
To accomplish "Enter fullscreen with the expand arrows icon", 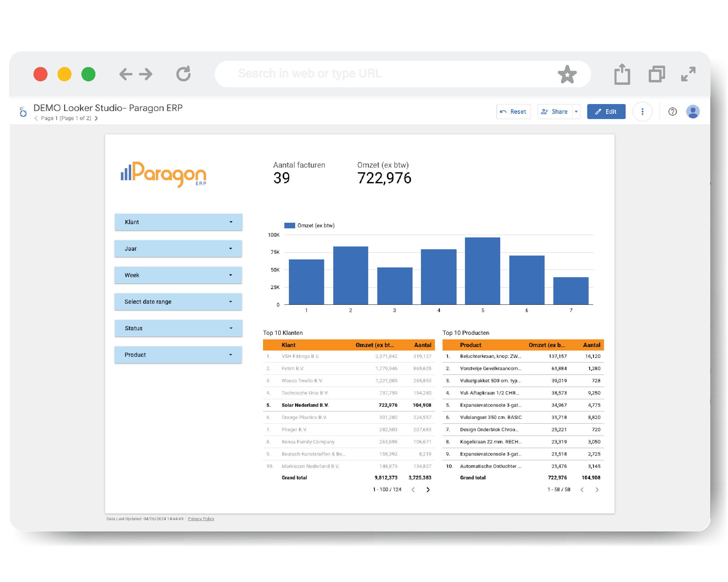I will point(688,74).
